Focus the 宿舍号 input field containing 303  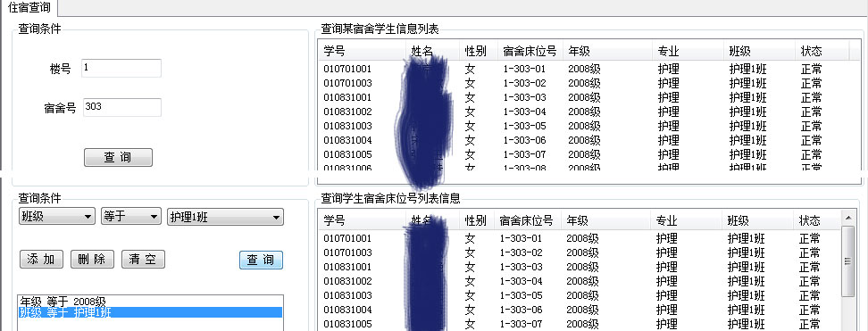coord(121,107)
